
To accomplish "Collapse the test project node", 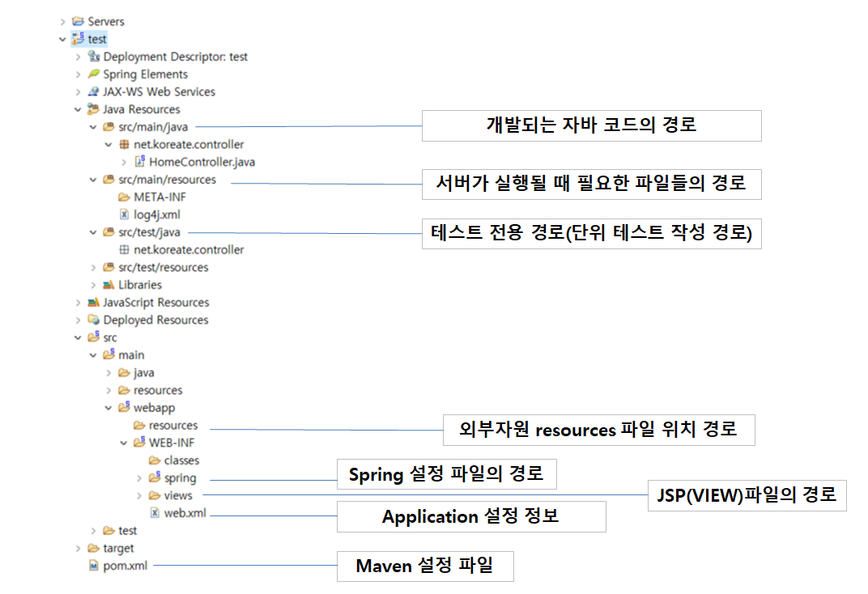I will (62, 40).
